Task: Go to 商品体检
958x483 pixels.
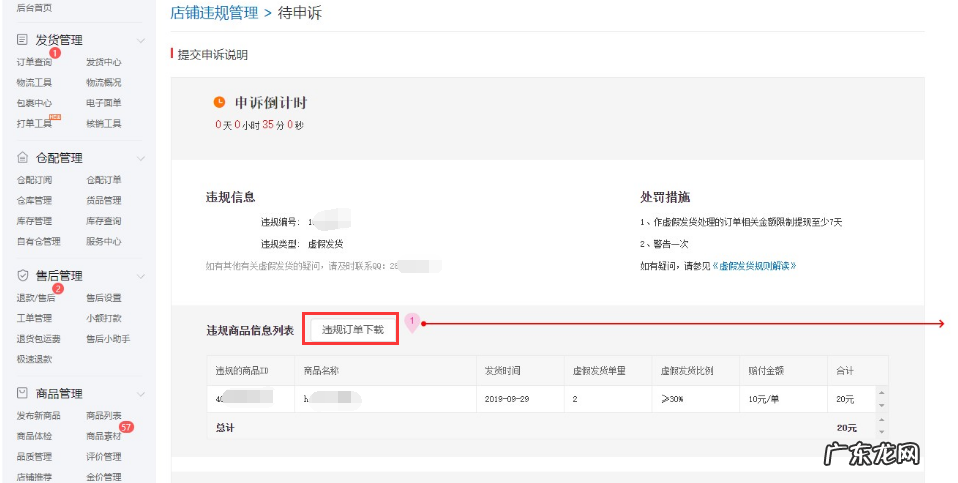Action: 34,436
